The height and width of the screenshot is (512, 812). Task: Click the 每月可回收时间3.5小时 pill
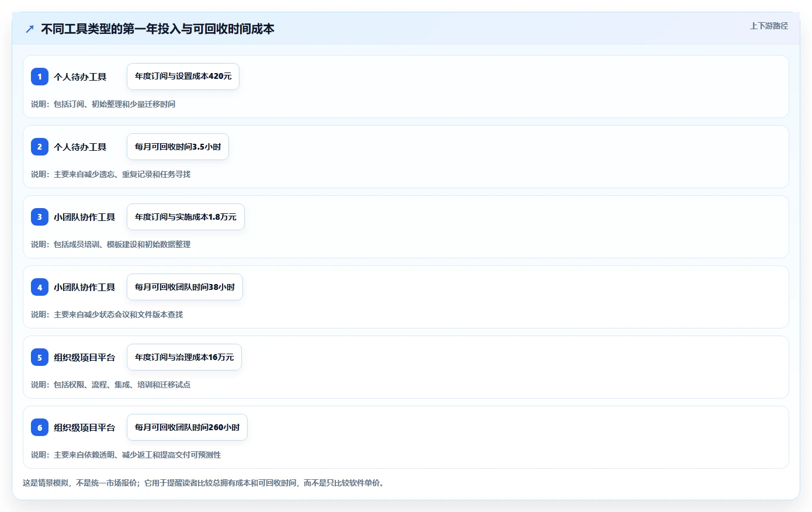[x=178, y=147]
